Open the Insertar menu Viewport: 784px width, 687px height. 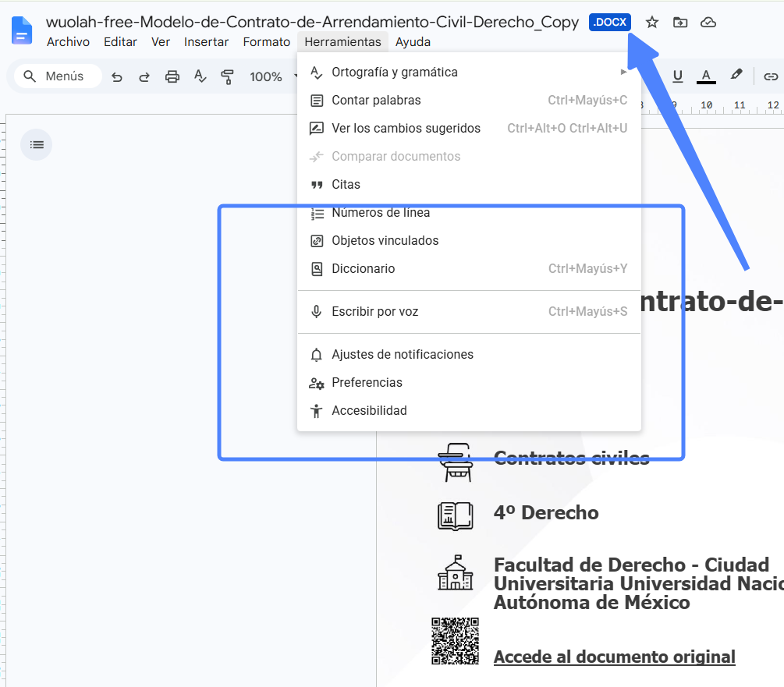[x=206, y=42]
